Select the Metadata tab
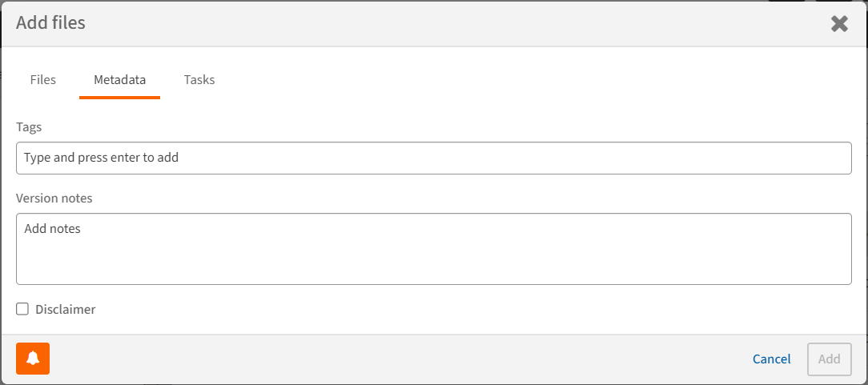 tap(119, 80)
